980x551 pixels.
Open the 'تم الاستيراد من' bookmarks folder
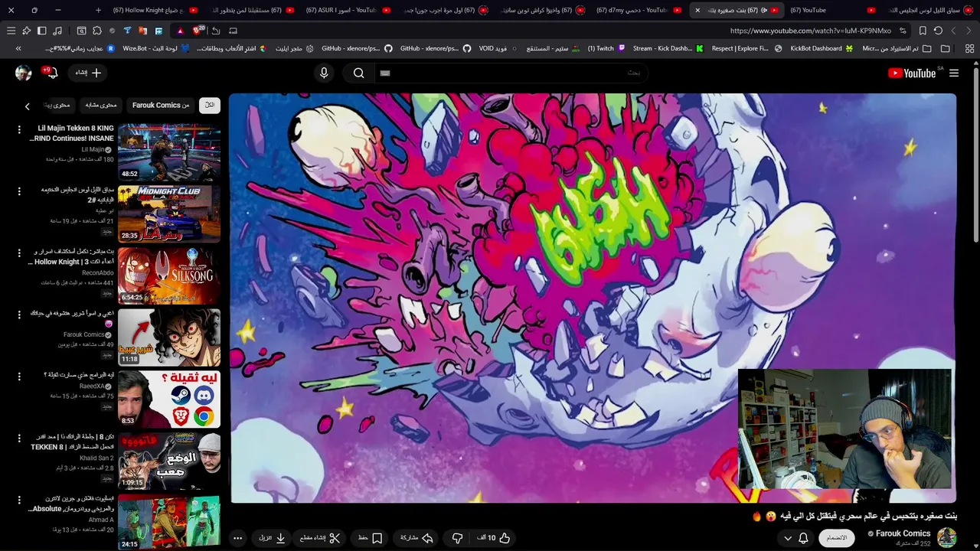pyautogui.click(x=897, y=48)
